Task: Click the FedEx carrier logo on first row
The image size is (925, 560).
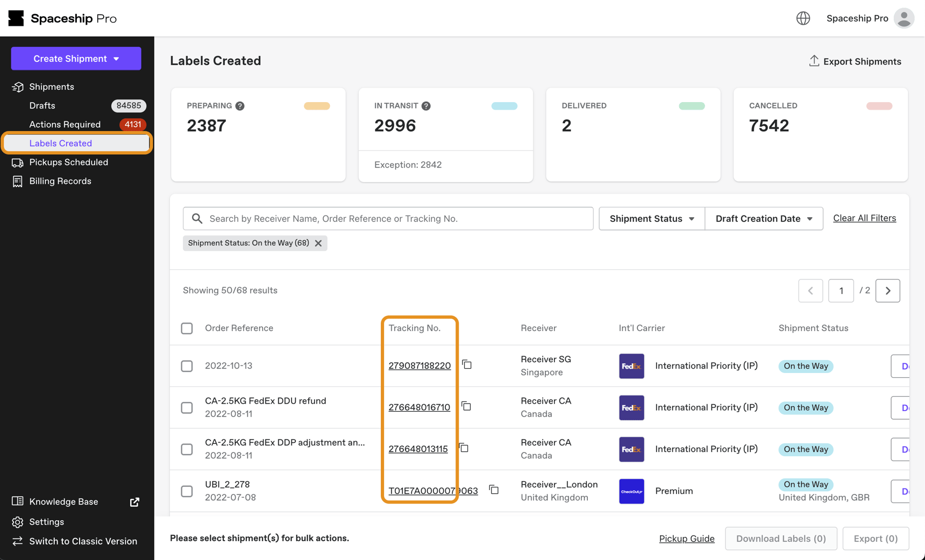Action: click(x=631, y=366)
